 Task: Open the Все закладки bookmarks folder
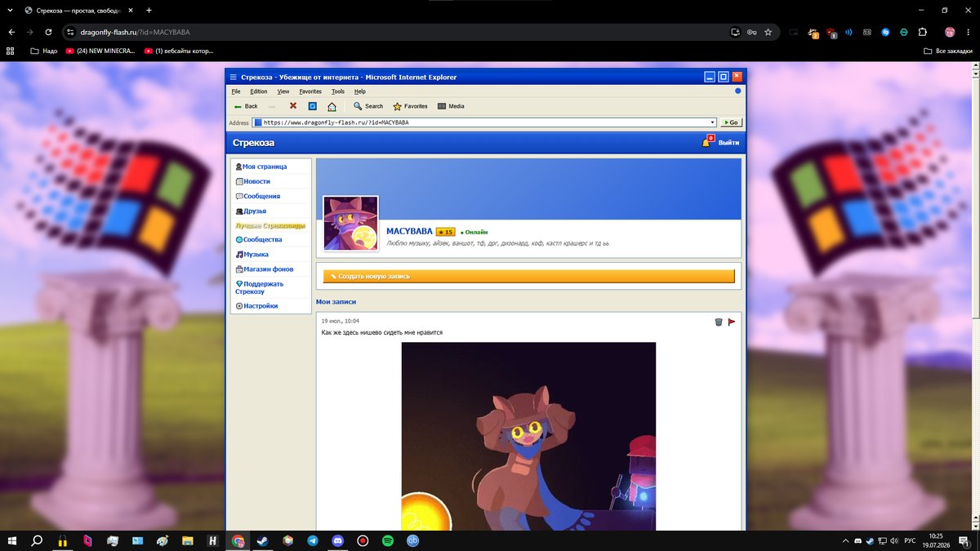(948, 51)
